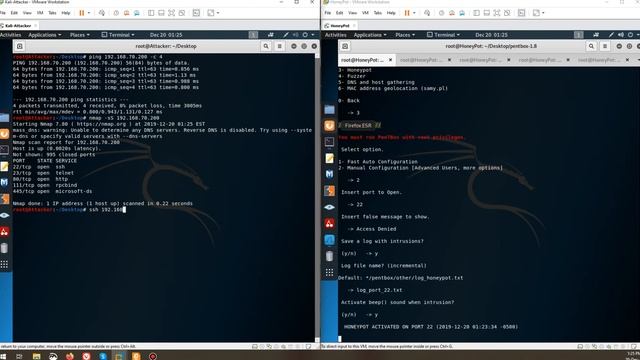The height and width of the screenshot is (360, 640).
Task: Open Burp Suite icon in Attacker dock
Action: pyautogui.click(x=4, y=199)
